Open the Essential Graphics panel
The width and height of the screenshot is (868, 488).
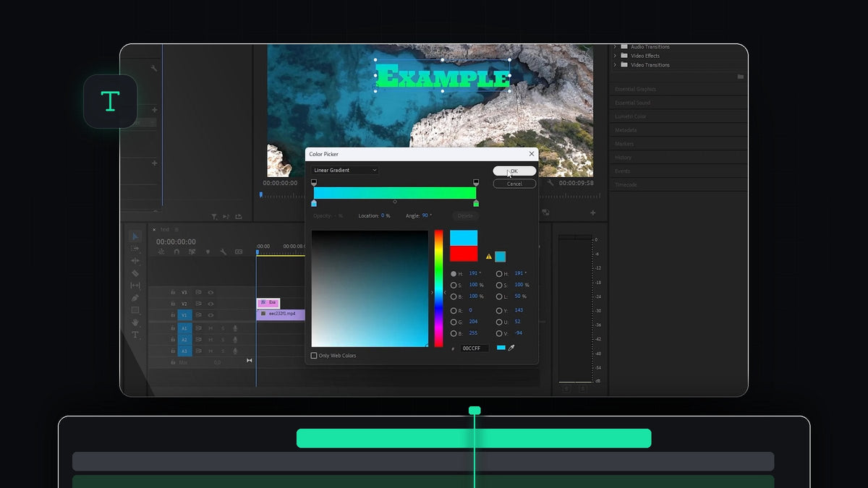636,89
